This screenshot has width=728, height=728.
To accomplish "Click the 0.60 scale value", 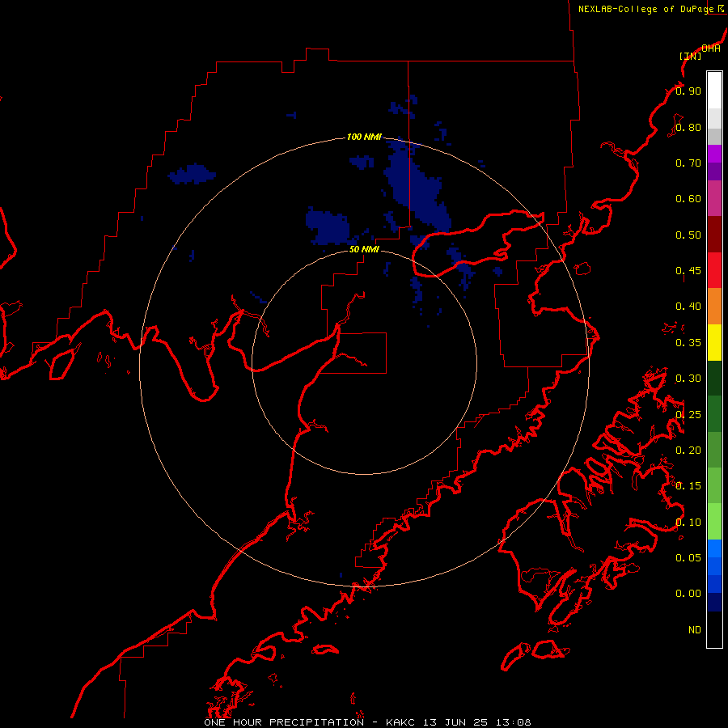I will [688, 199].
